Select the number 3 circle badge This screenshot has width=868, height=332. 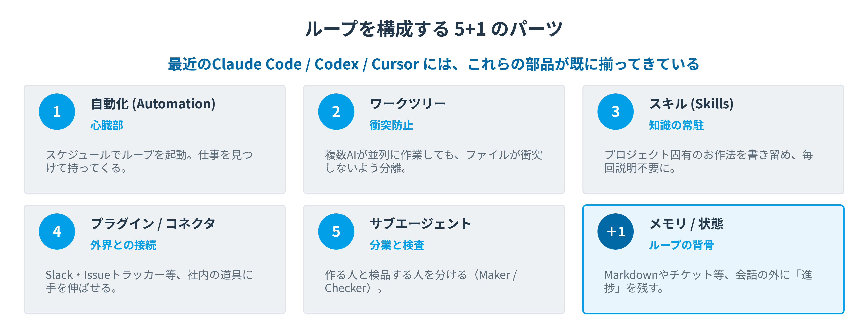[616, 111]
